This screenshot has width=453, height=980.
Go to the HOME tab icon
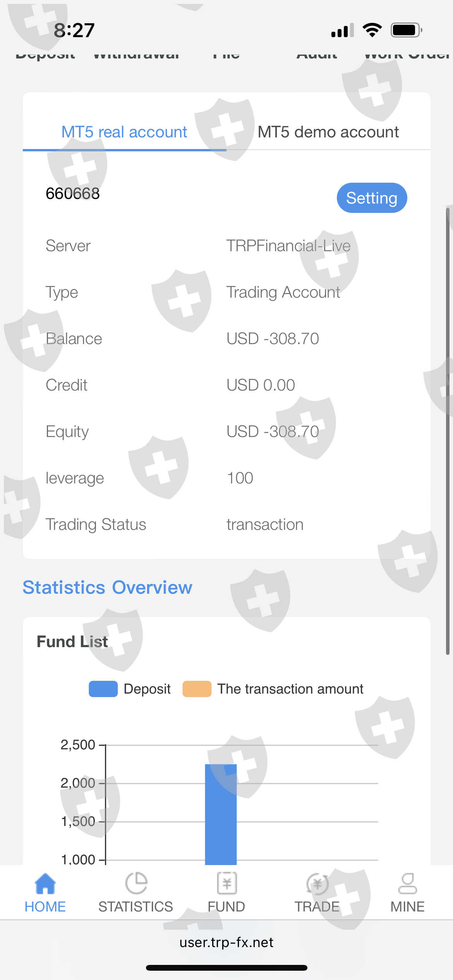pos(45,884)
